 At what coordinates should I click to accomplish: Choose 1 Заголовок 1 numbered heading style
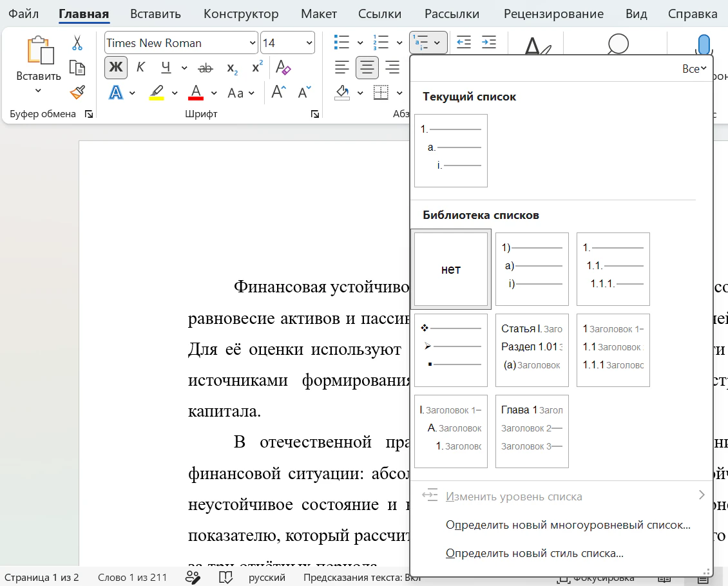(613, 350)
